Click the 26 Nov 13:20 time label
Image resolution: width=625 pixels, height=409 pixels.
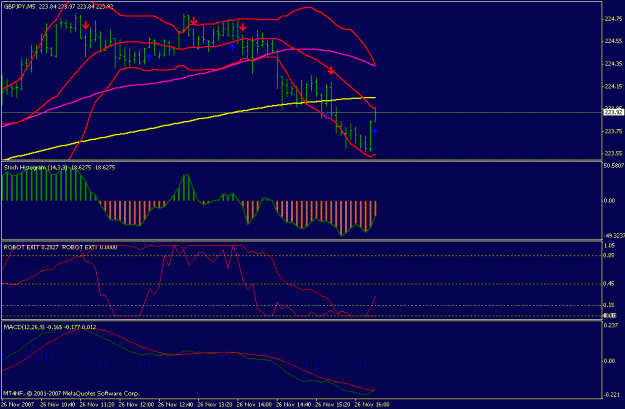click(x=214, y=404)
